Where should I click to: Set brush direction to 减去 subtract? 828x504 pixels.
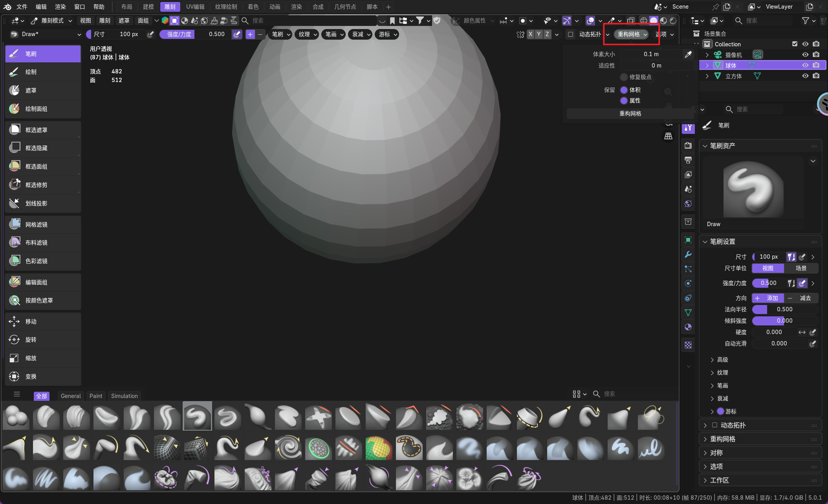coord(801,298)
